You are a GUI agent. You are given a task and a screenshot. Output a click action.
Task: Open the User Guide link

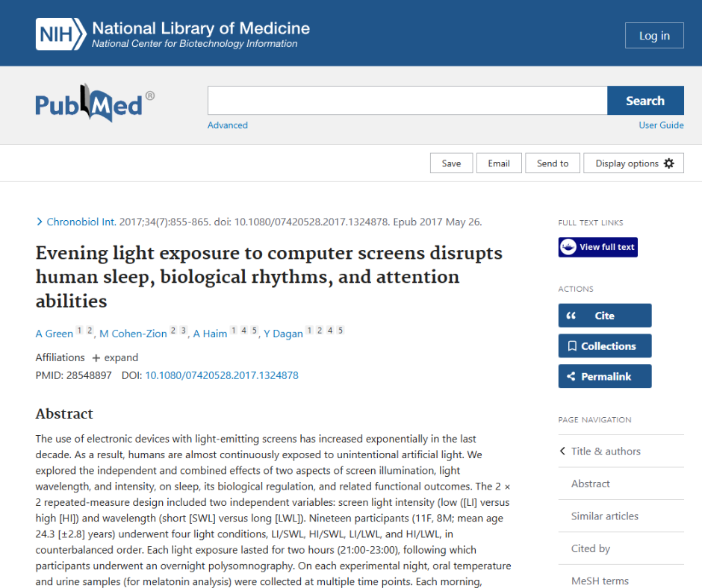coord(661,125)
